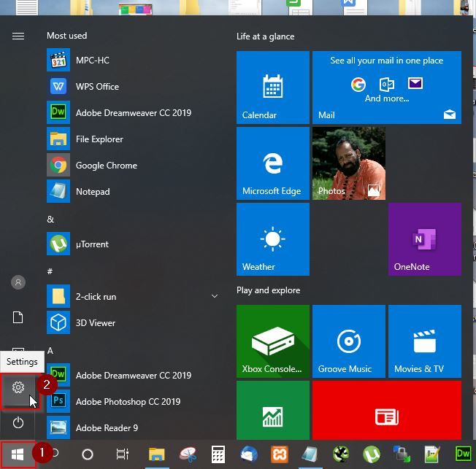
Task: Open Calculator from the taskbar
Action: point(218,454)
